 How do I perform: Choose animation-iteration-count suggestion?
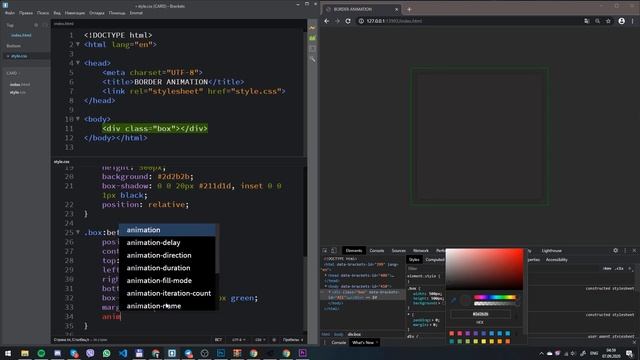tap(167, 293)
